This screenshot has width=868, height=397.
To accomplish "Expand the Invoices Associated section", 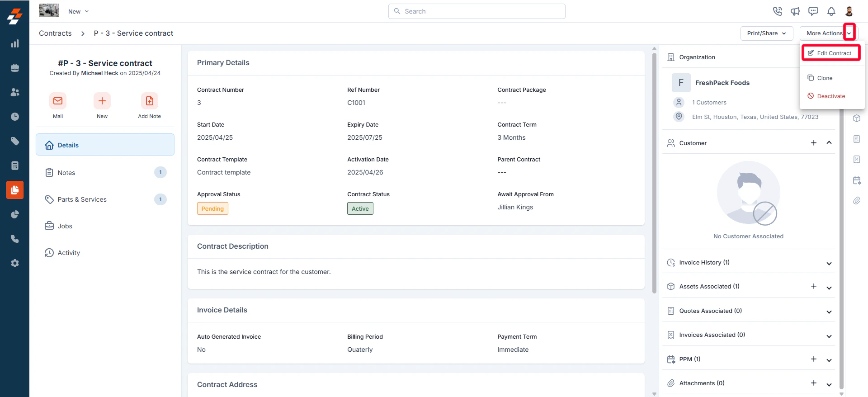I will [x=829, y=336].
